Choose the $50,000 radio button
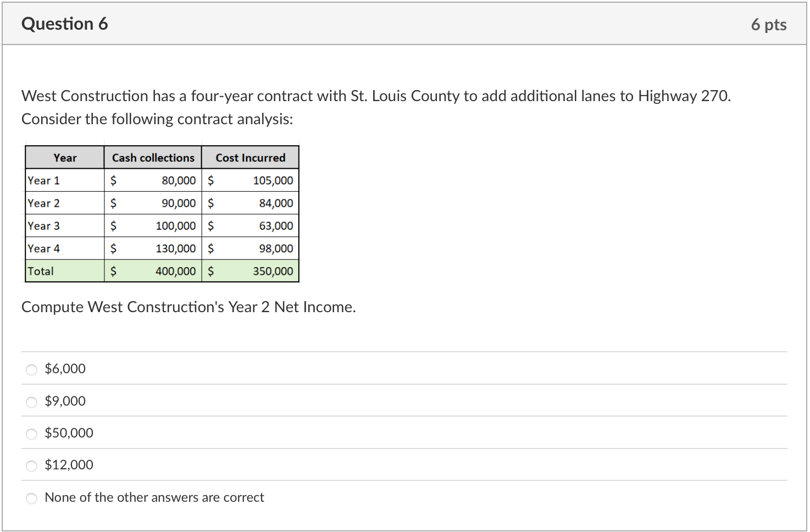Image resolution: width=810 pixels, height=532 pixels. [32, 434]
